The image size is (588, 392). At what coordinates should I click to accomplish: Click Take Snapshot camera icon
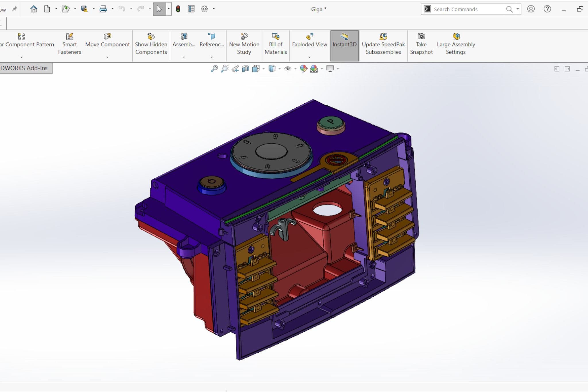pos(421,36)
